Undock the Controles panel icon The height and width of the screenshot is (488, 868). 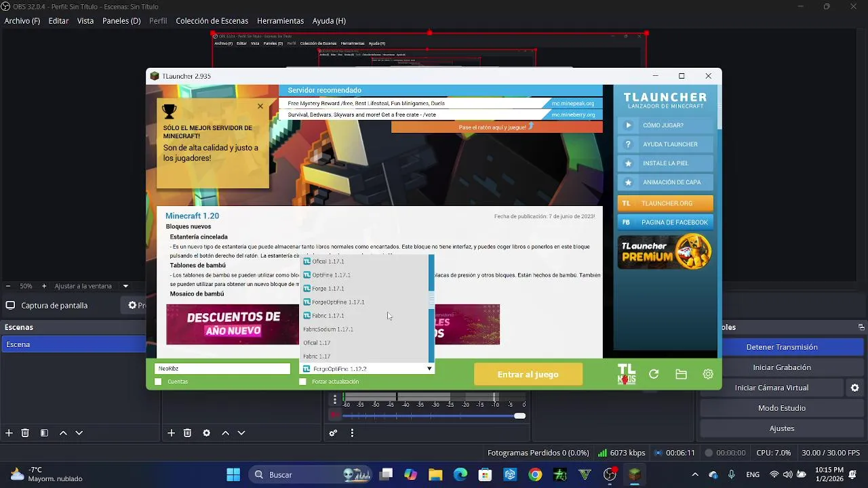pyautogui.click(x=861, y=327)
